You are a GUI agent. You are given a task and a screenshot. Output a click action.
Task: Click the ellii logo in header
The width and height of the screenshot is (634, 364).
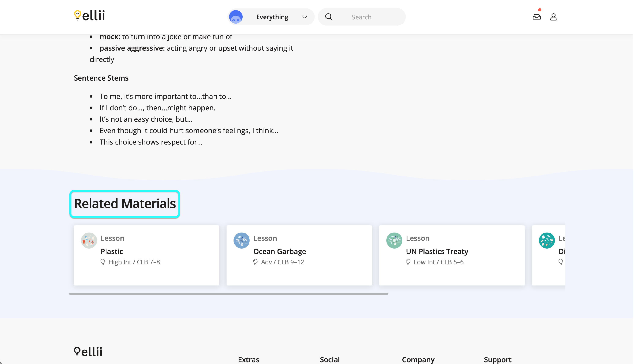[x=89, y=15]
